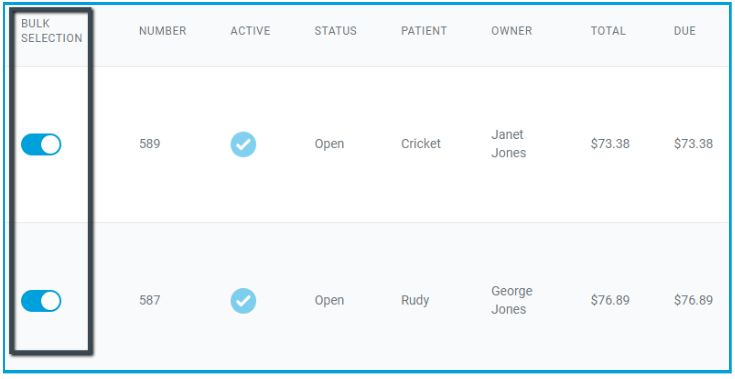Screen dimensions: 735x379
Task: Select patient Cricket
Action: coord(421,144)
